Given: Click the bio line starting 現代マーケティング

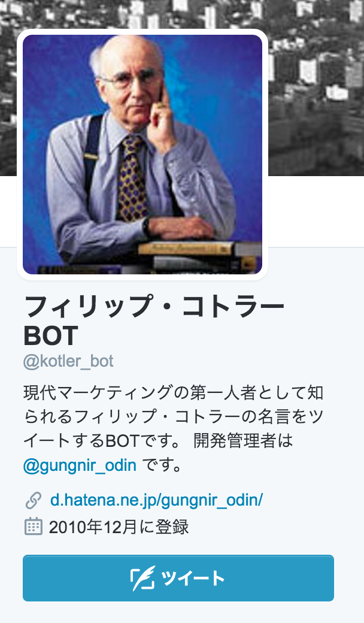Looking at the screenshot, I should pos(173,393).
